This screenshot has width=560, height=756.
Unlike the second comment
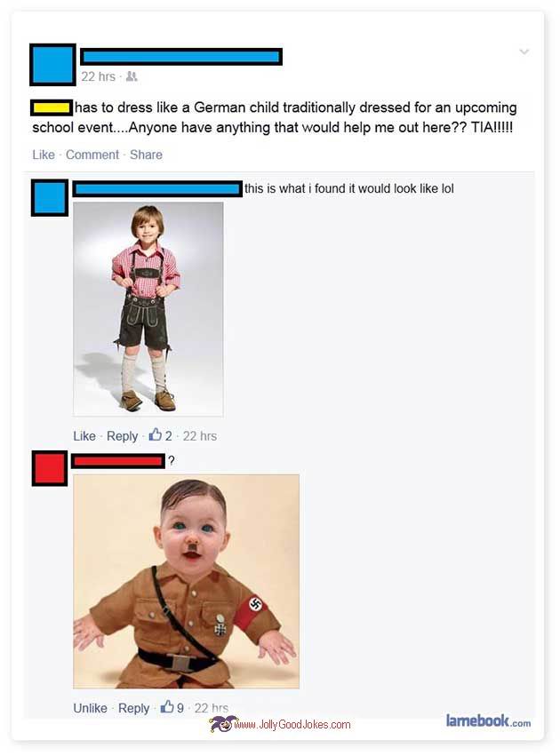point(90,708)
